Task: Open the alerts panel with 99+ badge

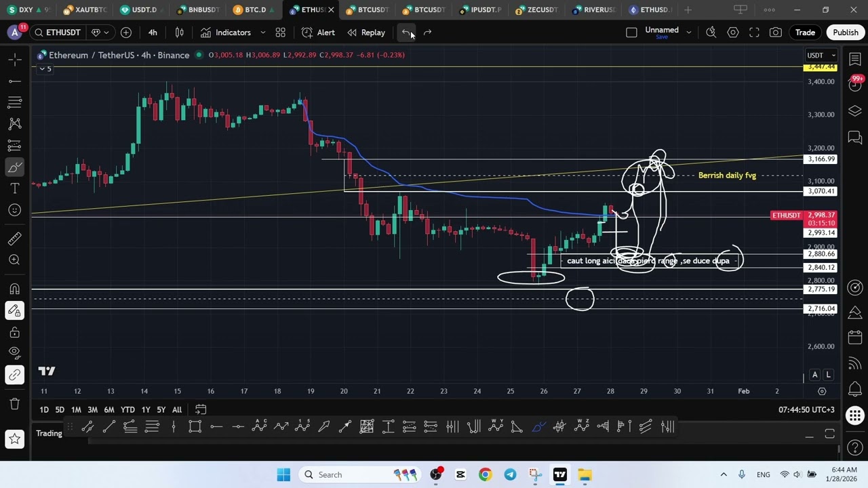Action: (855, 84)
